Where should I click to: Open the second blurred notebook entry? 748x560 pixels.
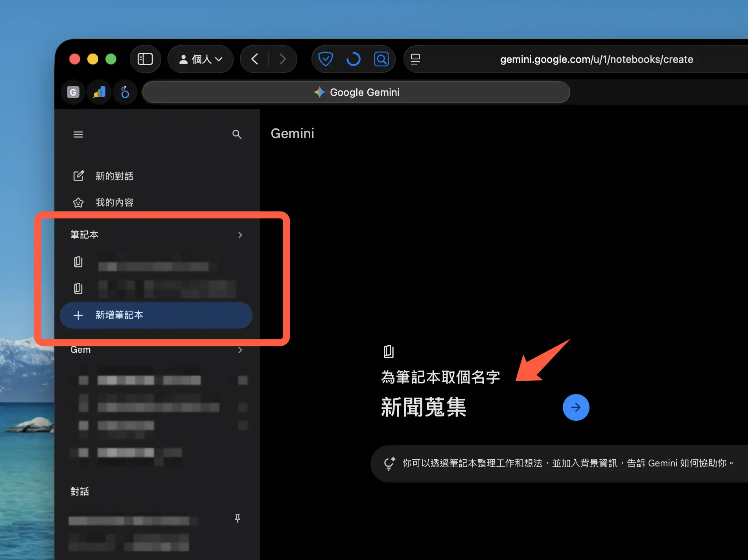click(x=156, y=289)
